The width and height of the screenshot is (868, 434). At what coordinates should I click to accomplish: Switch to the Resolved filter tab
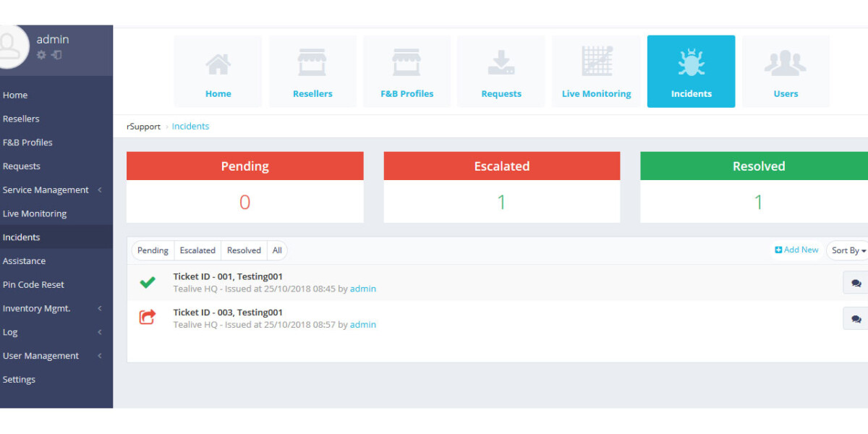click(x=244, y=250)
